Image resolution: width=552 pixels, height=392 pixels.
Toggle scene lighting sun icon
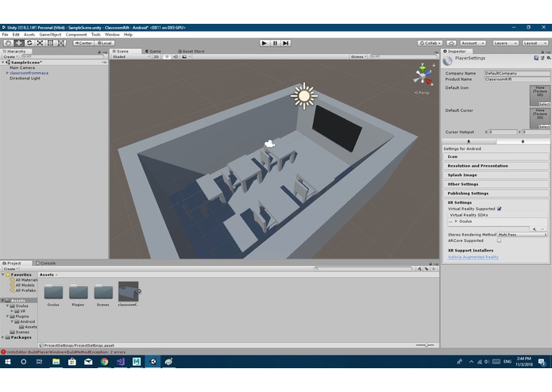pyautogui.click(x=168, y=56)
